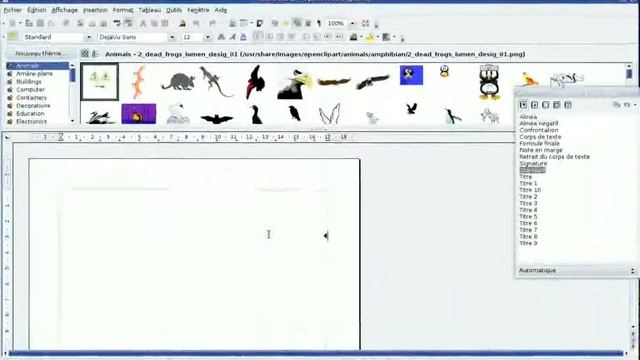Switch gallery to icon view

tap(85, 54)
